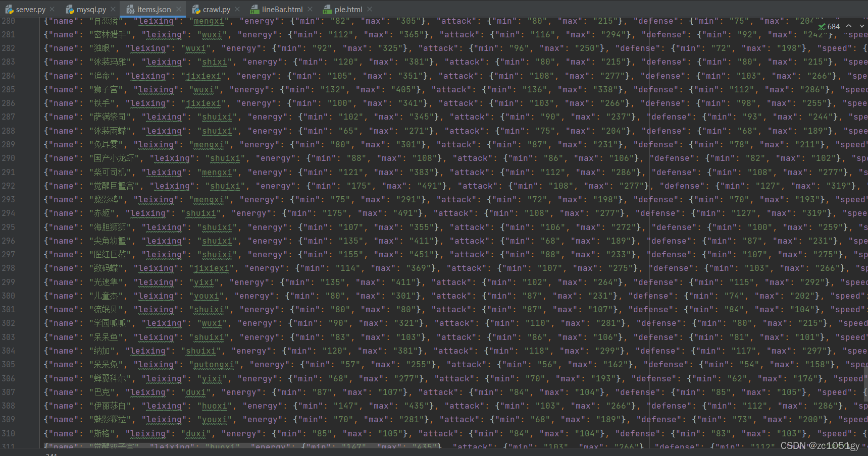The image size is (868, 456).
Task: Close the pie.html tab
Action: (370, 9)
